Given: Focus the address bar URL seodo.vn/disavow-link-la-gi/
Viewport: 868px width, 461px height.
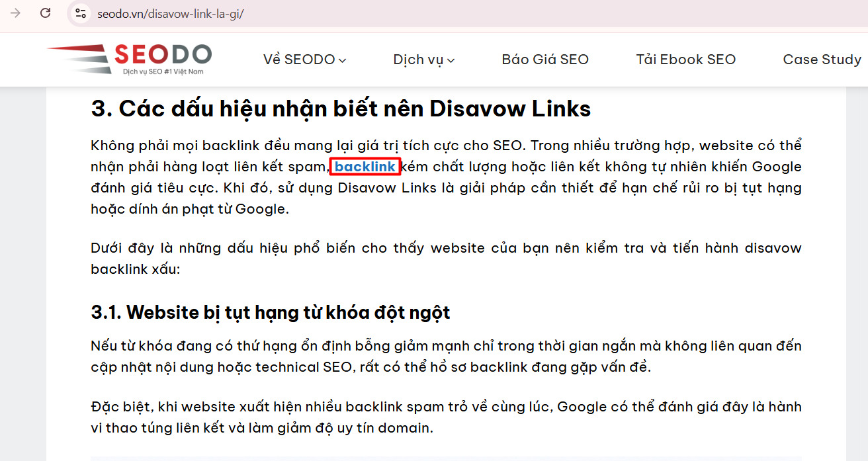Looking at the screenshot, I should click(171, 13).
